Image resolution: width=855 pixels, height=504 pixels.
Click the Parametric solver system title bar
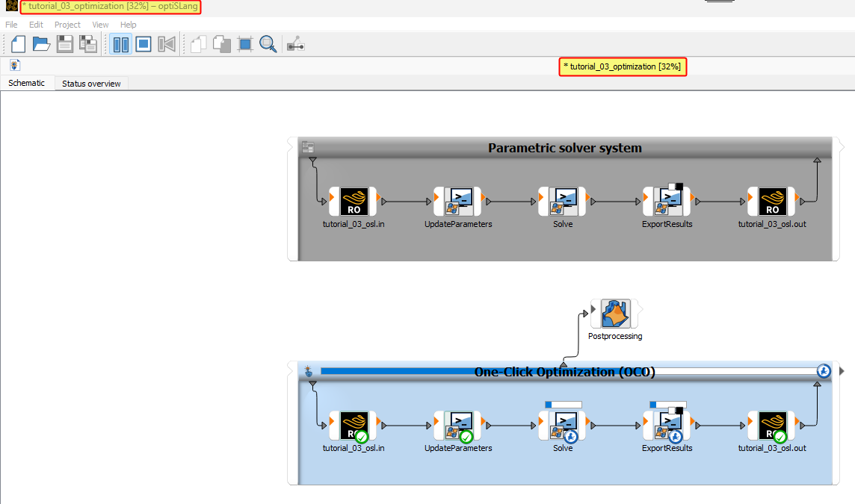[565, 148]
